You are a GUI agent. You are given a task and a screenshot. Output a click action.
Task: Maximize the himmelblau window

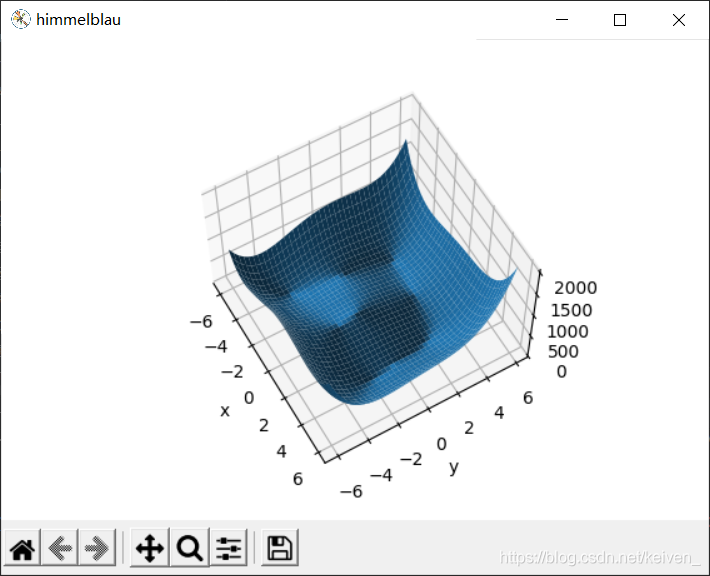pos(620,20)
